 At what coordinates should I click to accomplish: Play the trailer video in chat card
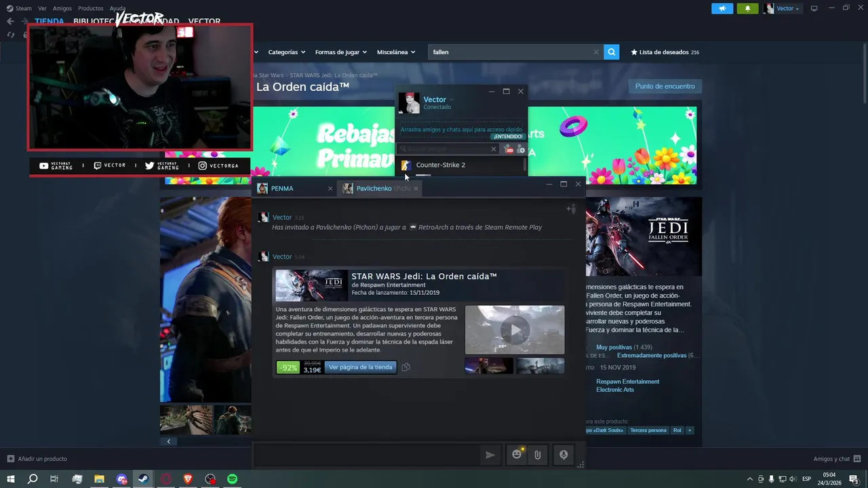(x=515, y=330)
